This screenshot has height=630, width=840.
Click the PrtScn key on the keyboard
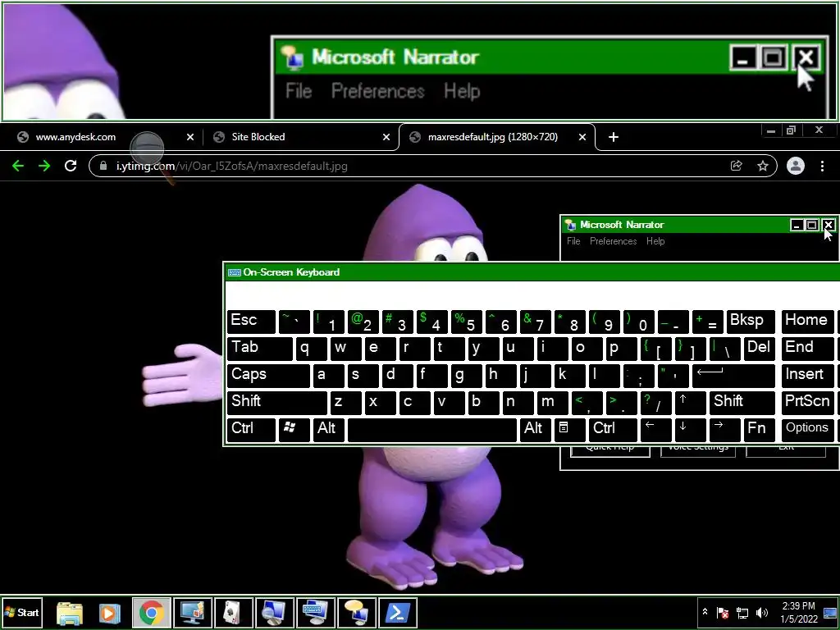[x=807, y=403]
